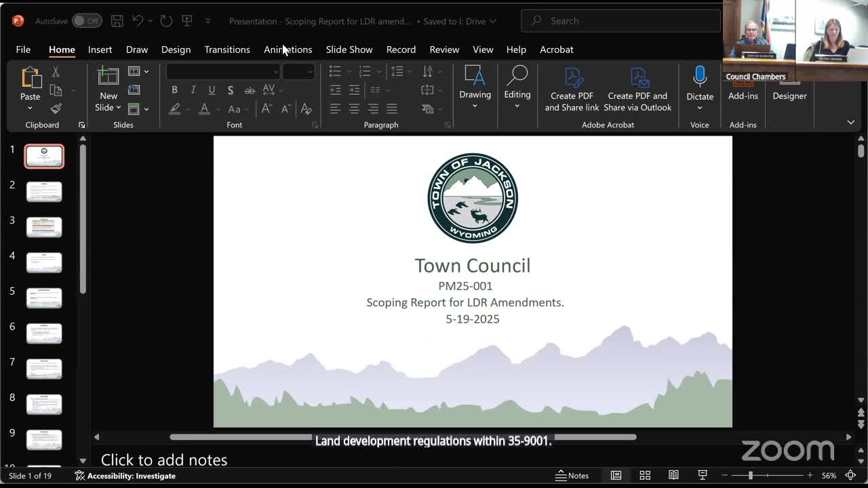Click the Save icon in title bar
868x488 pixels.
[x=117, y=21]
